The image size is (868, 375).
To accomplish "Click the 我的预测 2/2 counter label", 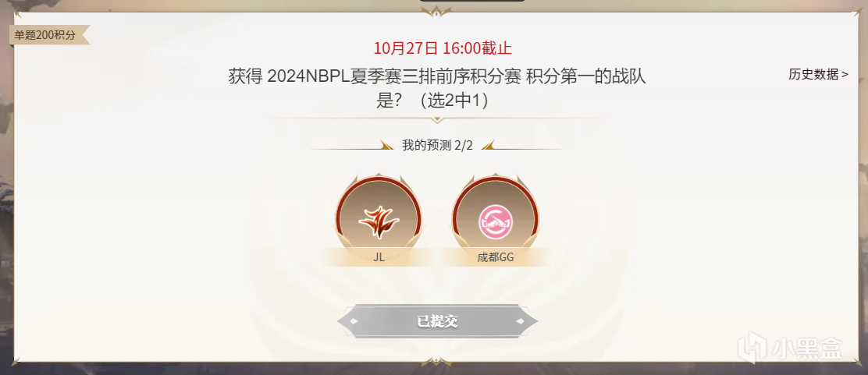I will 437,146.
